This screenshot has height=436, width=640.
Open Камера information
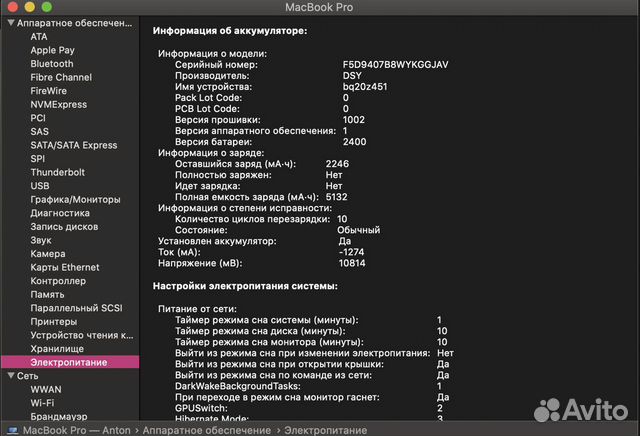[48, 254]
